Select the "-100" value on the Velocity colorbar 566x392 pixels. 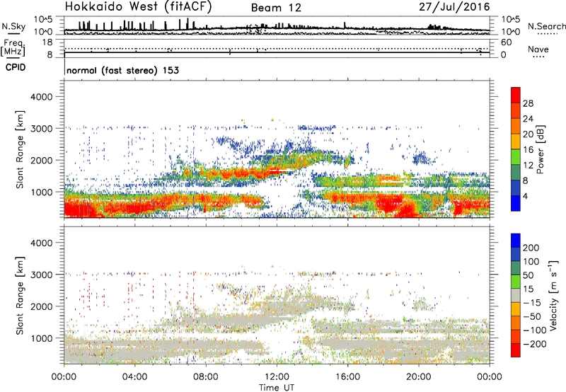point(534,330)
